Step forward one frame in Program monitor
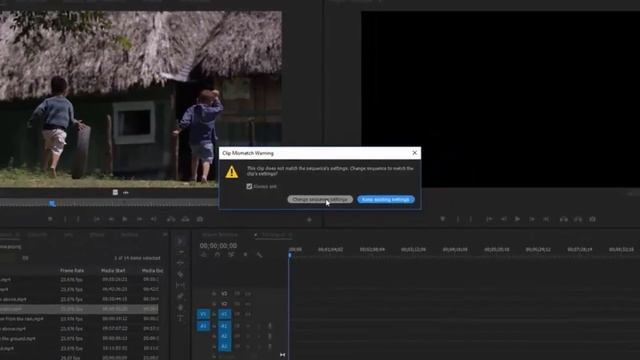Viewport: 640px width, 360px height. tap(532, 219)
